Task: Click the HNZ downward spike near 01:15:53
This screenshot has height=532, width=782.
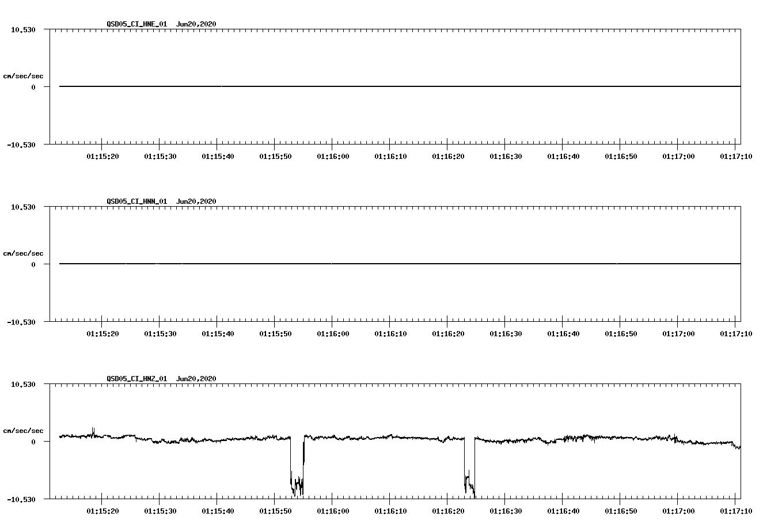Action: tap(297, 466)
